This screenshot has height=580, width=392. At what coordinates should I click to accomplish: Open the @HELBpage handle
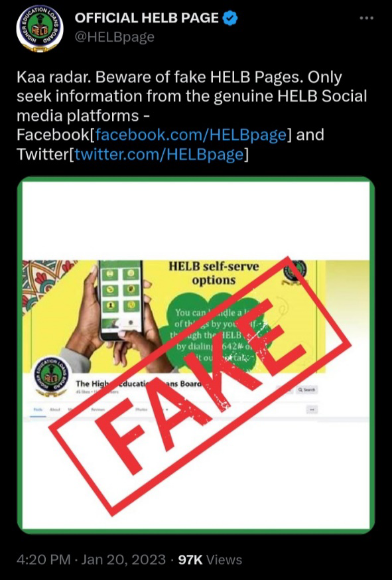click(115, 37)
